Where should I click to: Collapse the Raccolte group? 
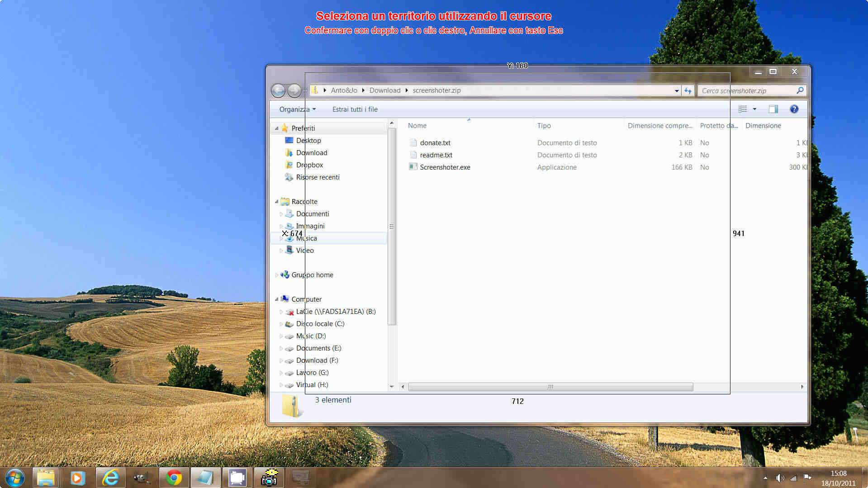click(276, 201)
